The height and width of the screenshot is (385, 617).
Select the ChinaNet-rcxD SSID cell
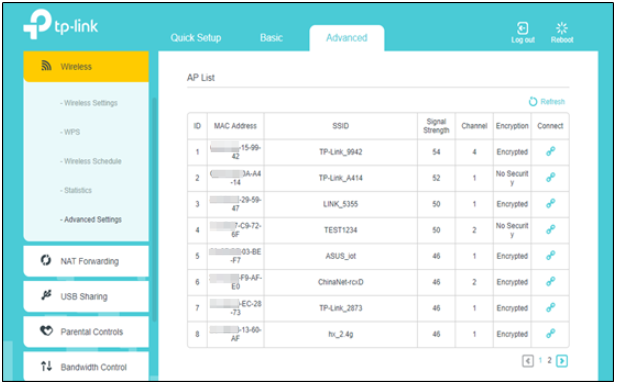click(340, 282)
